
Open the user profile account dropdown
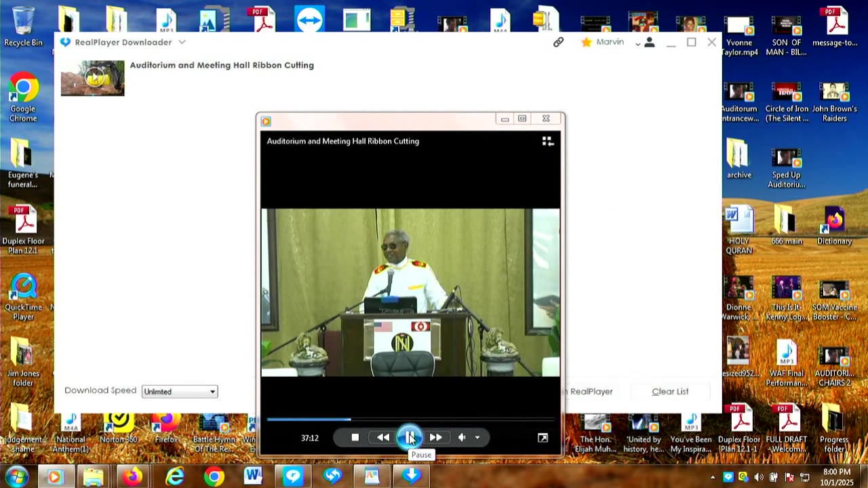coord(646,42)
